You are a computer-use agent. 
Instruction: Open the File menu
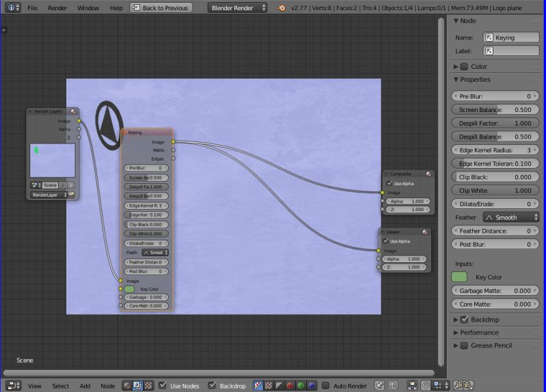pyautogui.click(x=32, y=8)
